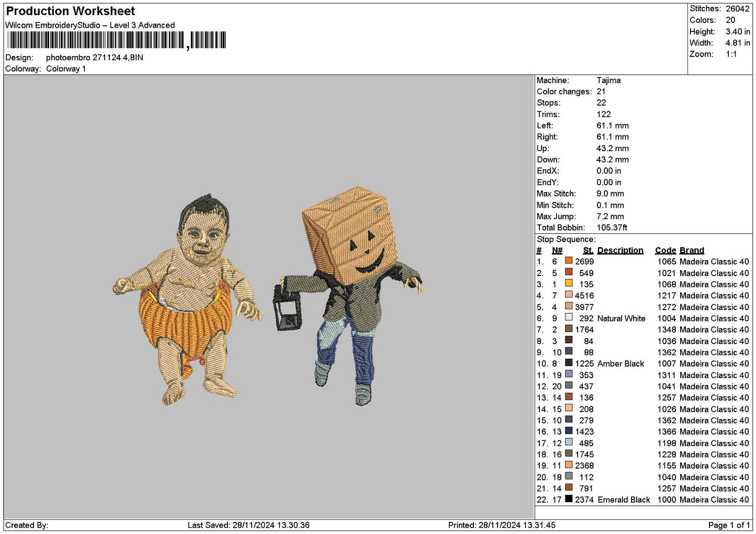The image size is (756, 534).
Task: Choose the Natural White color swatch
Action: [569, 317]
